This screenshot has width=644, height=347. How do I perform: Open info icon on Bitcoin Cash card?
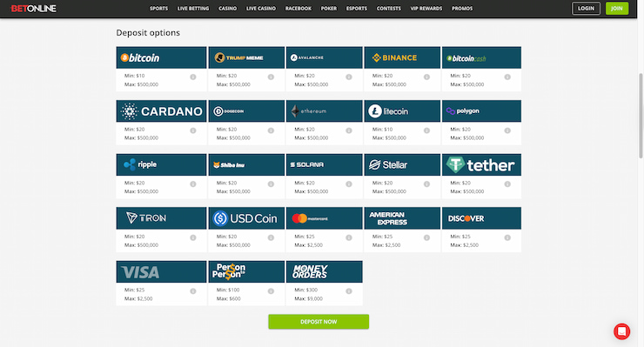click(507, 77)
